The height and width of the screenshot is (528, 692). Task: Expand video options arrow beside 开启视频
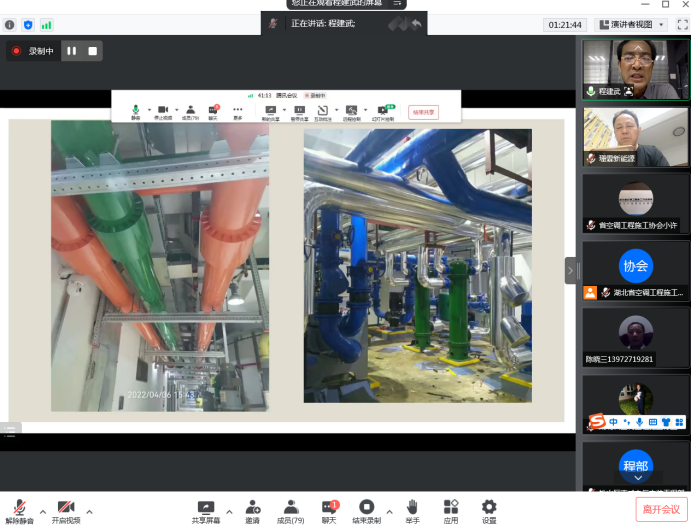tap(90, 512)
